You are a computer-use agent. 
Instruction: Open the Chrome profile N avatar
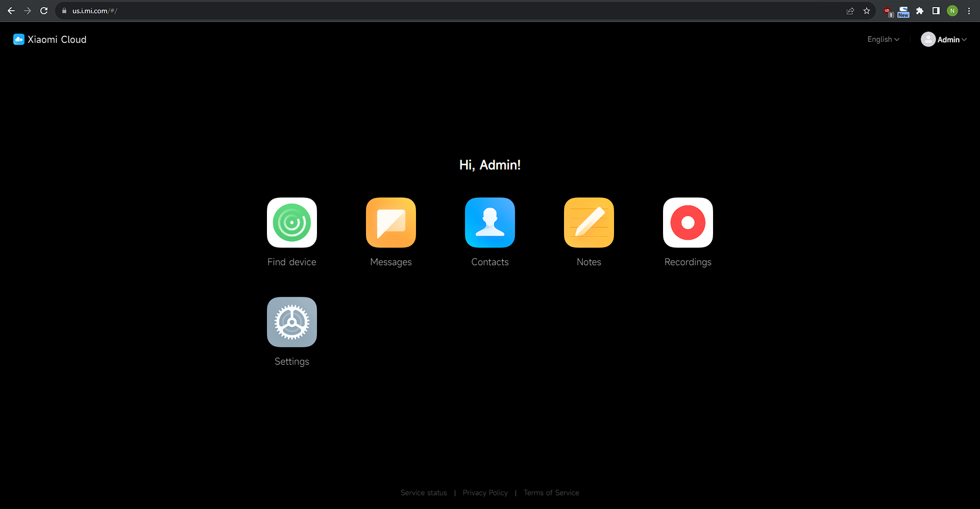[x=952, y=11]
